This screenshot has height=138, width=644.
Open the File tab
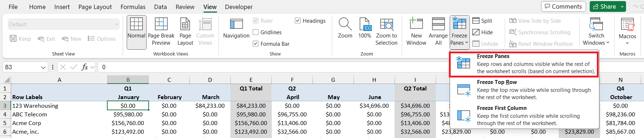pyautogui.click(x=13, y=7)
